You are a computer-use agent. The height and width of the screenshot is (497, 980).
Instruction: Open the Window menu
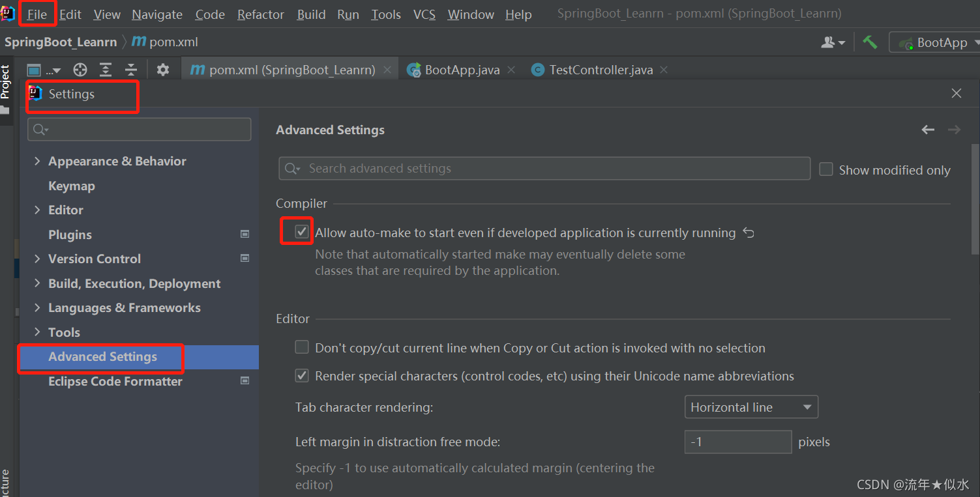coord(471,14)
